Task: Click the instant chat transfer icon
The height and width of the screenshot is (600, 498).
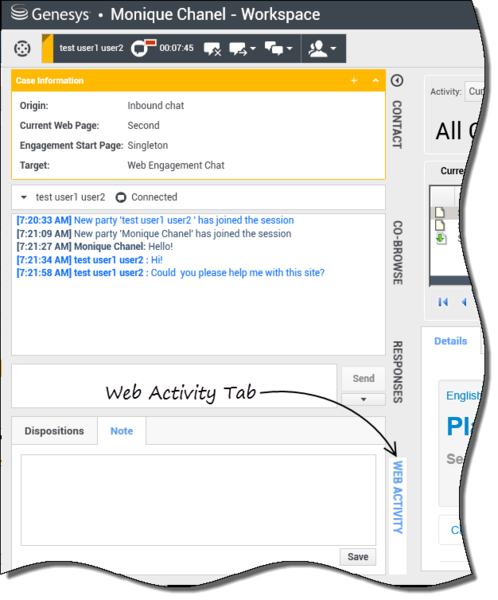Action: 238,49
